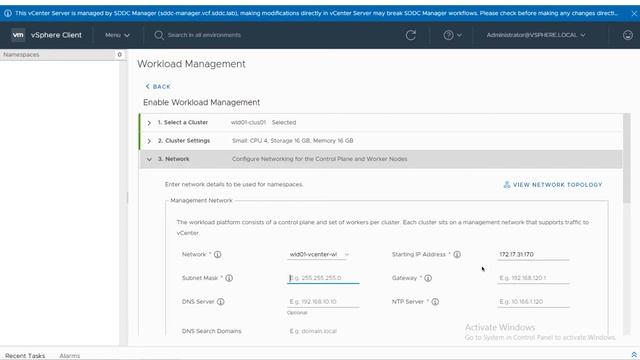Open Administrator@VSPHERE.LOCAL user menu

pos(536,35)
